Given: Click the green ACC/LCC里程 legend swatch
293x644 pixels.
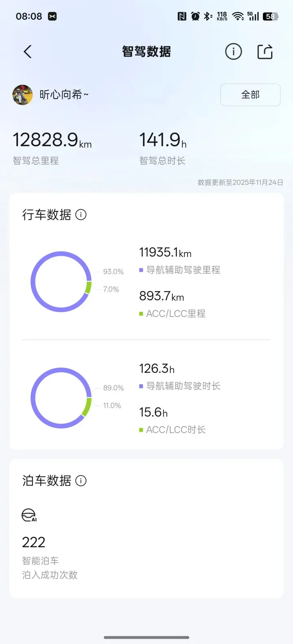Looking at the screenshot, I should click(x=141, y=314).
